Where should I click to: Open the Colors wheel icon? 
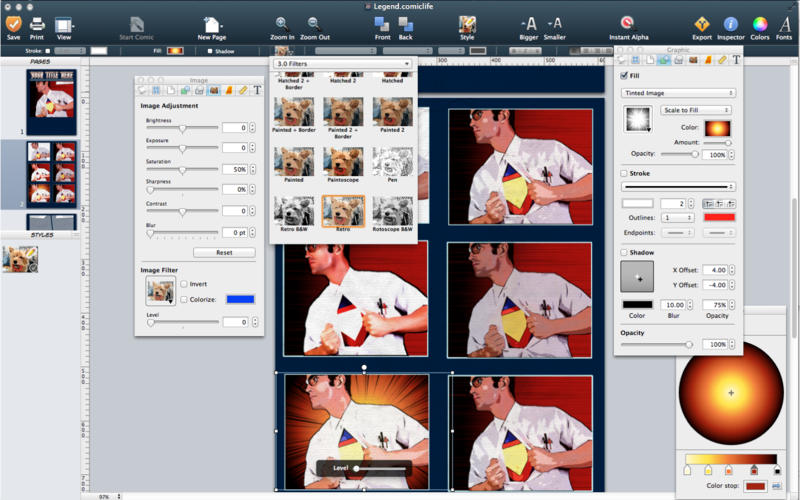click(760, 23)
